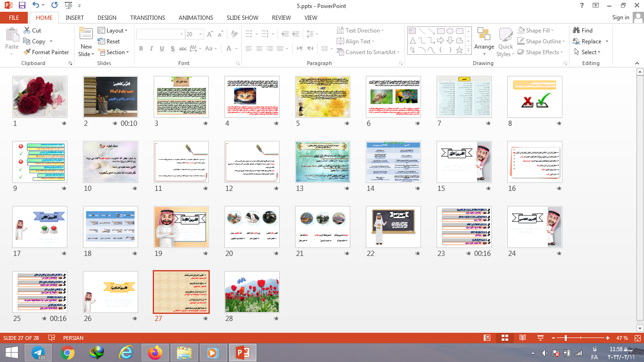Click the Save icon in quick access toolbar
Viewport: 644px width, 362px height.
click(22, 6)
